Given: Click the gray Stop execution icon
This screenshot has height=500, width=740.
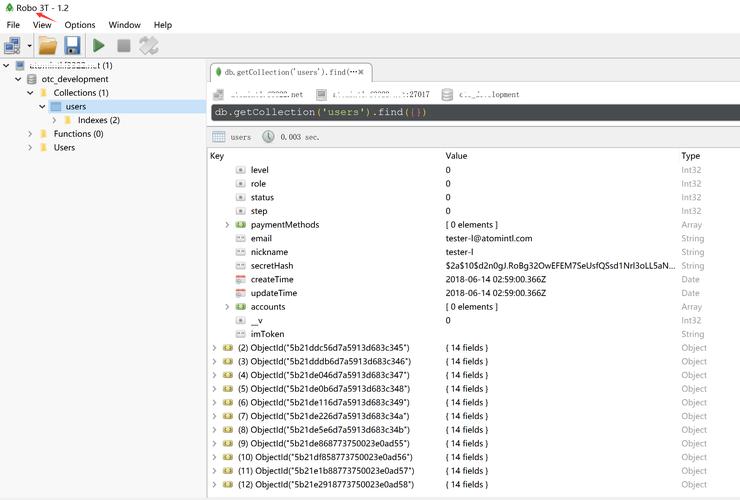Looking at the screenshot, I should [x=124, y=46].
